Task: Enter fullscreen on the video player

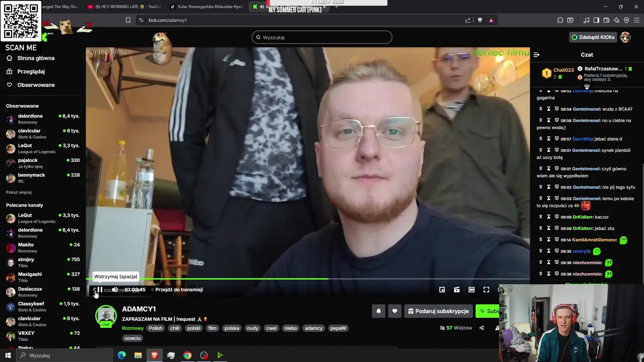Action: point(486,290)
